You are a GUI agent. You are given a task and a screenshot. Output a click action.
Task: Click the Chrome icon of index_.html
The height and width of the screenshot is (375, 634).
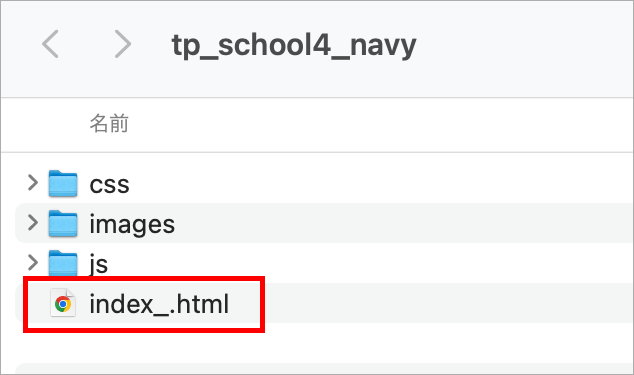coord(63,303)
